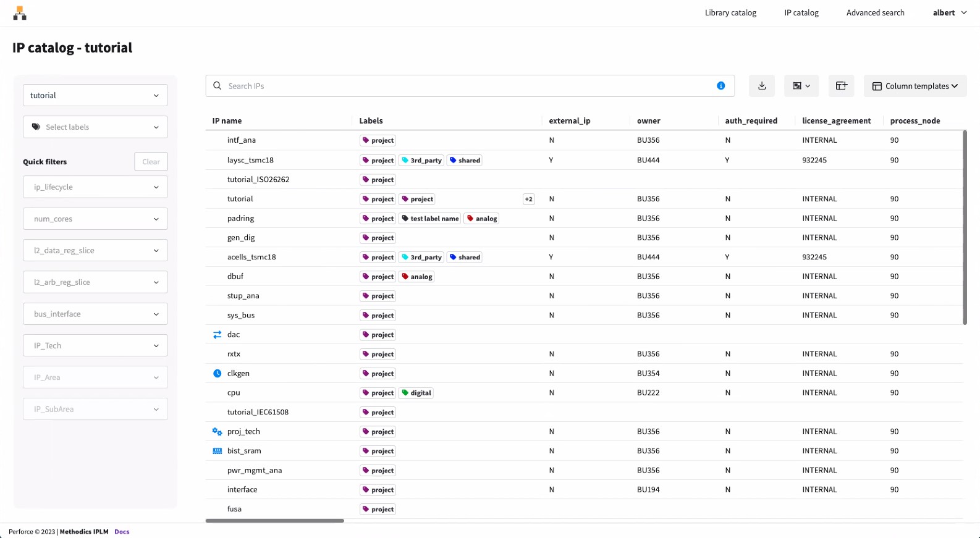The height and width of the screenshot is (538, 980).
Task: Click the gears icon next to proj_tech
Action: (x=217, y=432)
